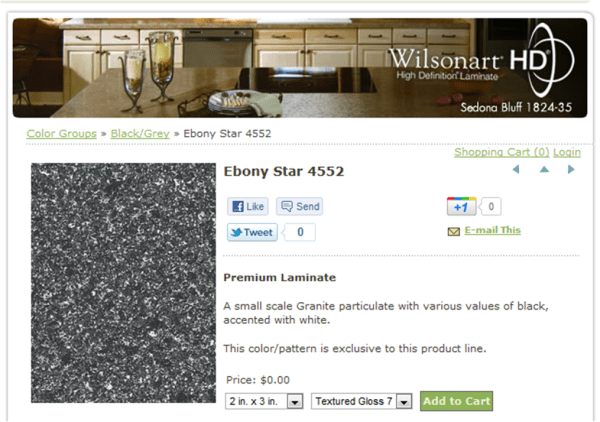Like the product on Facebook
The image size is (600, 422).
(x=248, y=207)
